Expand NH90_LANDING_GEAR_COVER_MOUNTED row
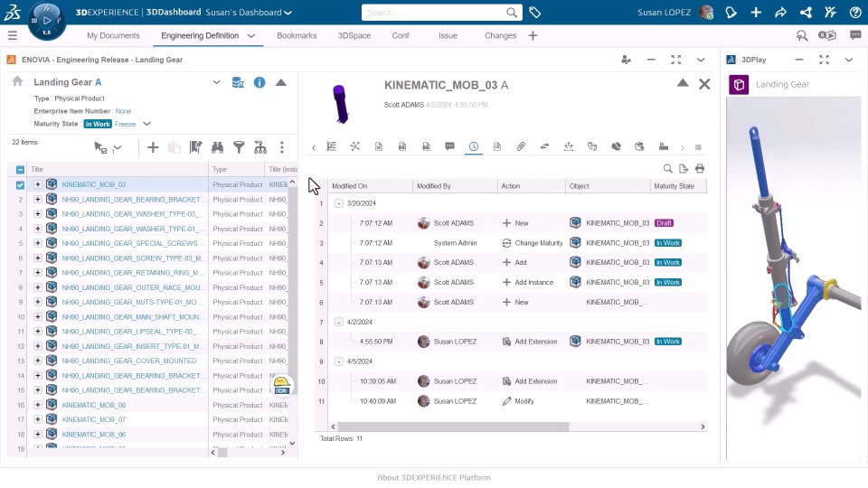868x488 pixels. (38, 361)
